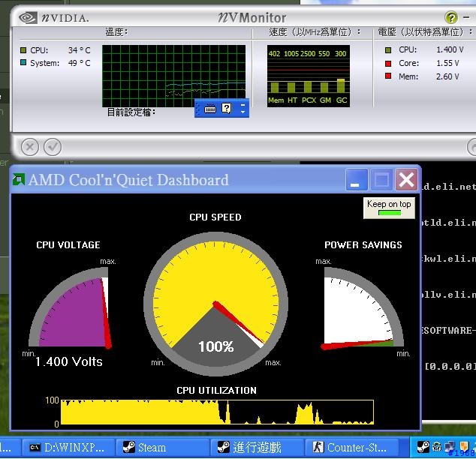Click the Steam system tray icon
Screen dimensions: 476x459
tap(423, 447)
